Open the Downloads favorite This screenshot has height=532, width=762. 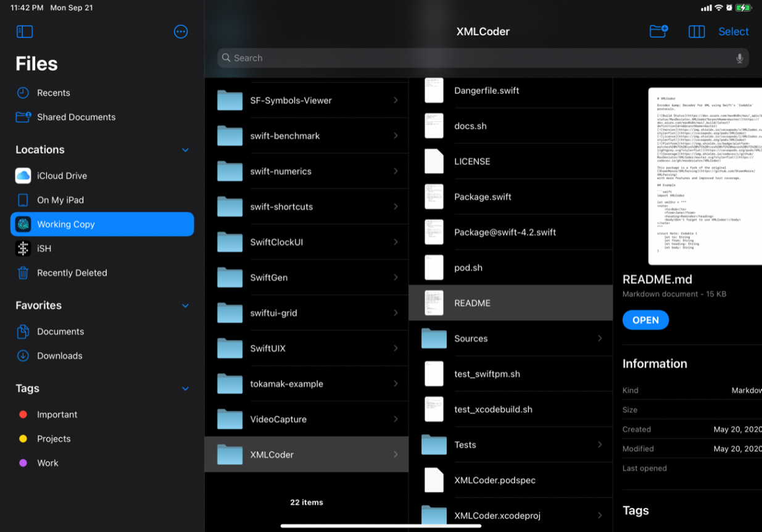click(102, 355)
